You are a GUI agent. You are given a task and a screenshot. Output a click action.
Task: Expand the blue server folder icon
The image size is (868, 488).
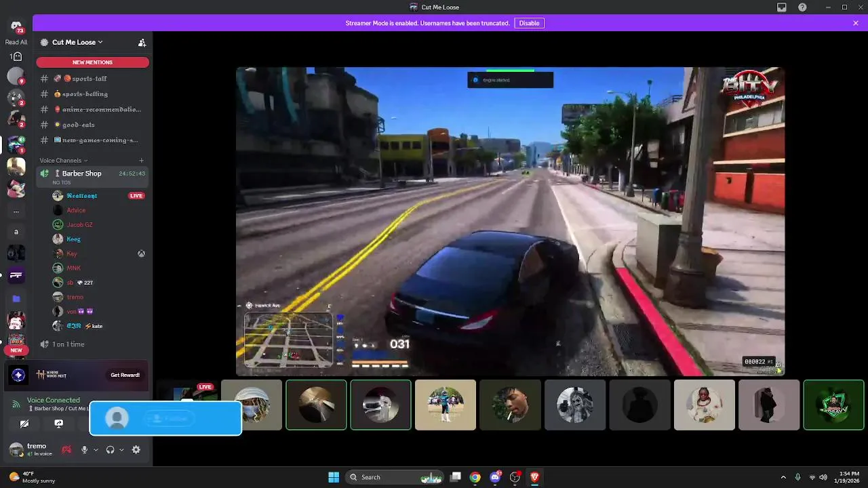coord(16,298)
